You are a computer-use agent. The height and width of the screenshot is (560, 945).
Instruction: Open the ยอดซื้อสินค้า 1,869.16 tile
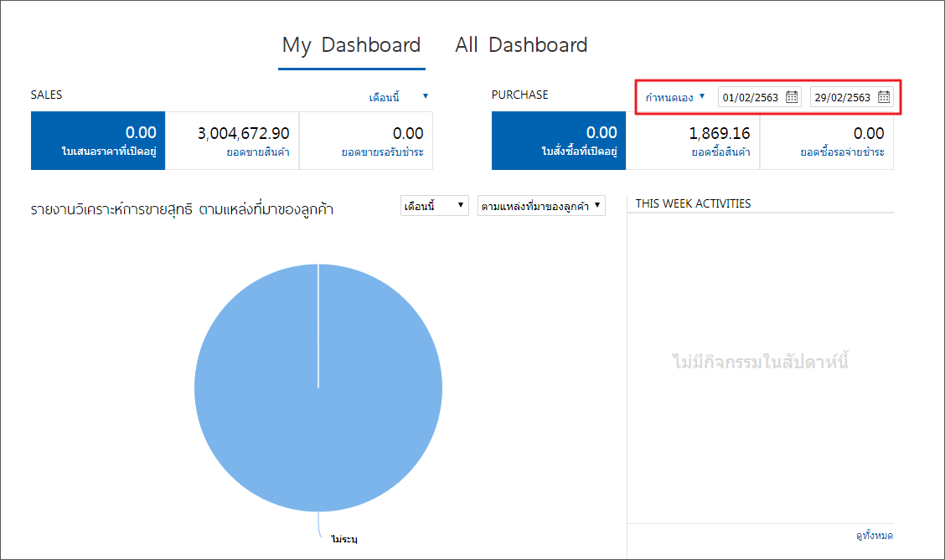coord(693,141)
